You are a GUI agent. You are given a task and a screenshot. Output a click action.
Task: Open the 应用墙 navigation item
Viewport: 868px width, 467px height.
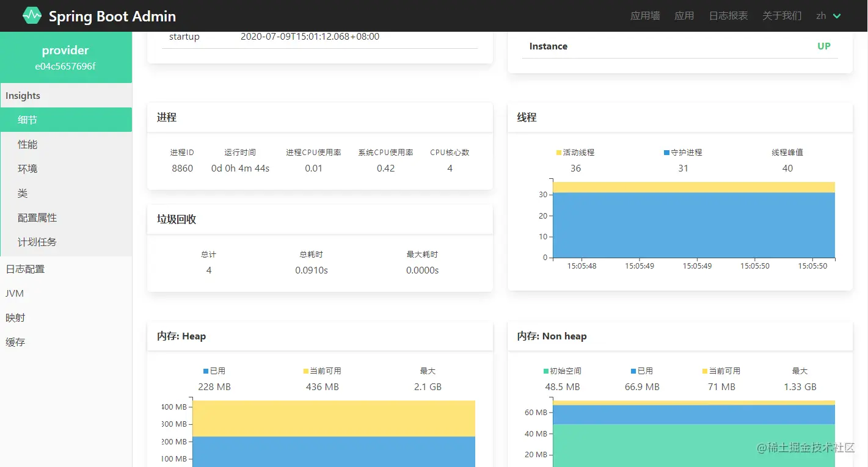(x=645, y=16)
